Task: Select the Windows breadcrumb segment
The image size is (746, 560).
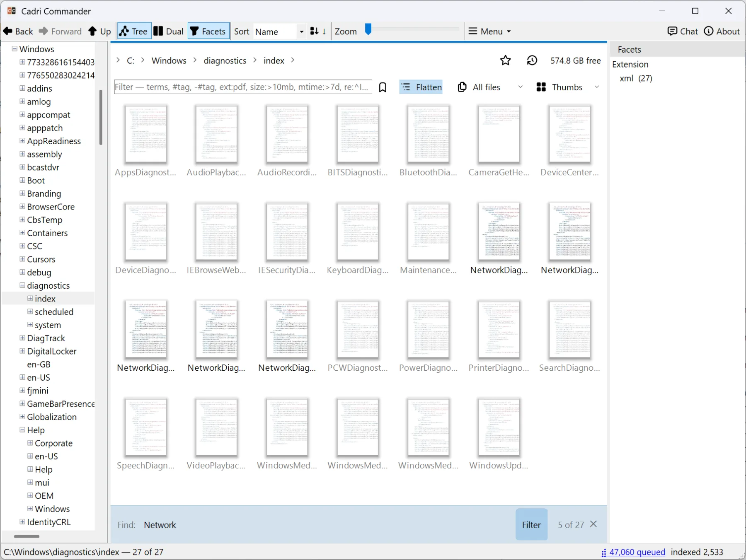Action: pyautogui.click(x=169, y=60)
